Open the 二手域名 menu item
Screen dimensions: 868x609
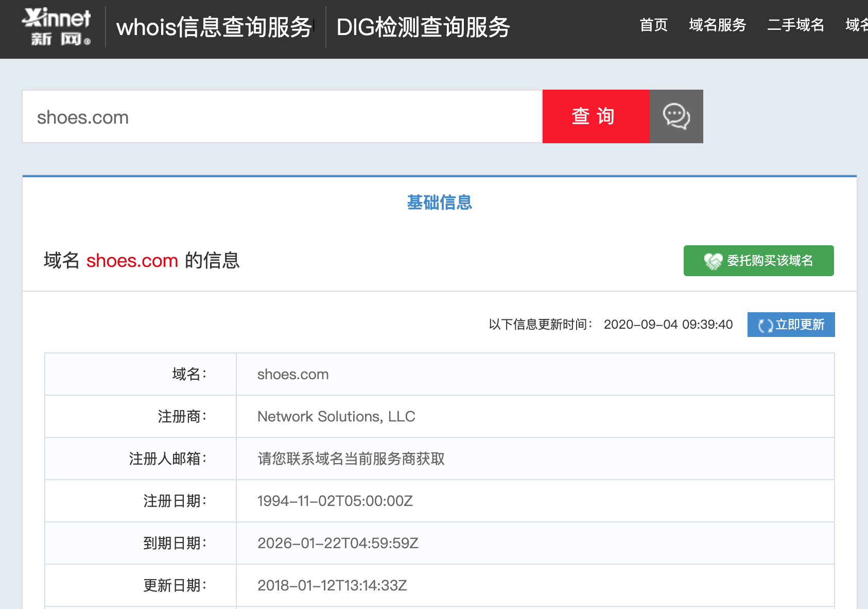pyautogui.click(x=795, y=26)
